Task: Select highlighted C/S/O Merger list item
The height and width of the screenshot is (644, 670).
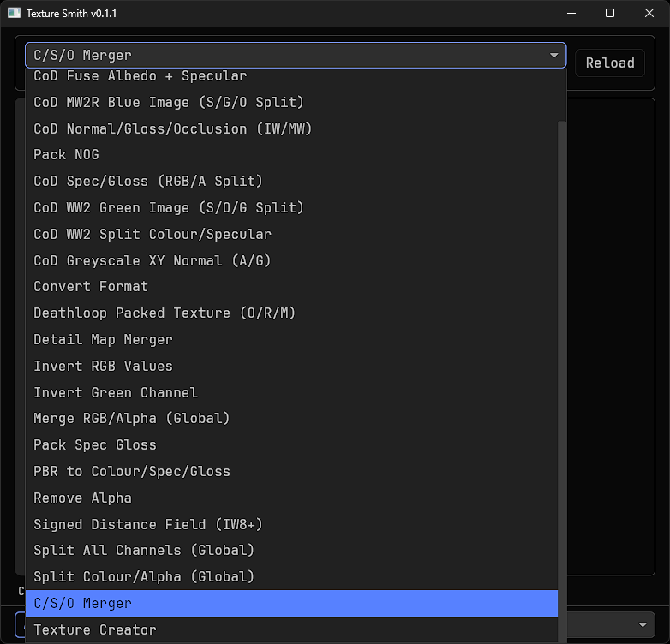Action: pyautogui.click(x=292, y=604)
